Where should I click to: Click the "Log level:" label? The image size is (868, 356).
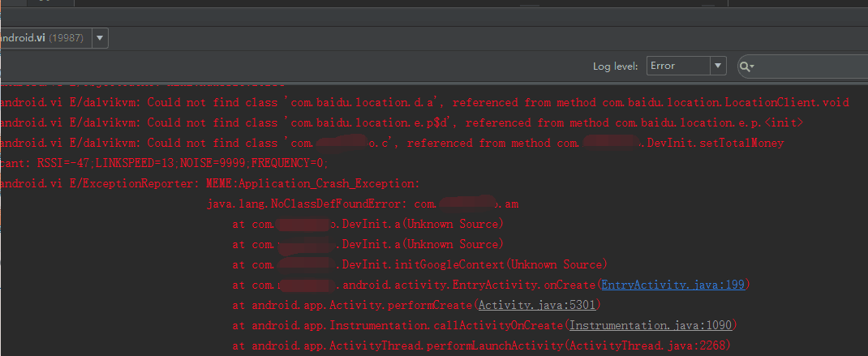pyautogui.click(x=615, y=66)
